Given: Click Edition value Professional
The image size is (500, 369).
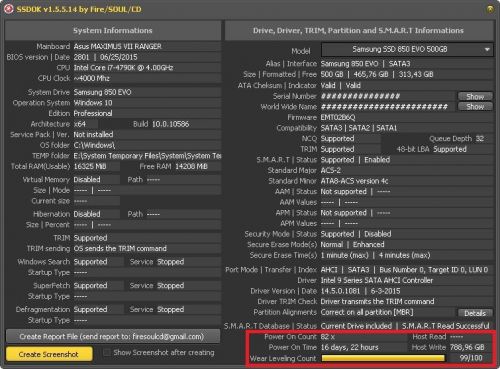Looking at the screenshot, I should click(93, 113).
